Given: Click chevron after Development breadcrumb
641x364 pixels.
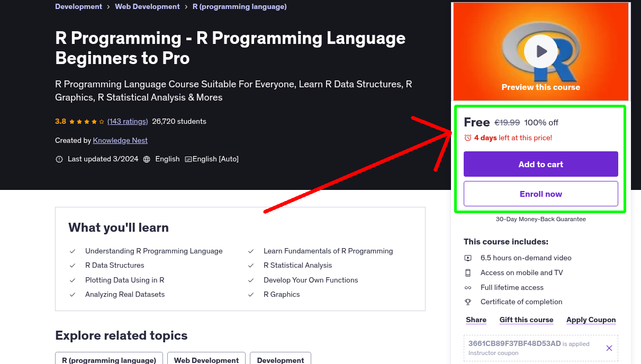Looking at the screenshot, I should (x=109, y=7).
